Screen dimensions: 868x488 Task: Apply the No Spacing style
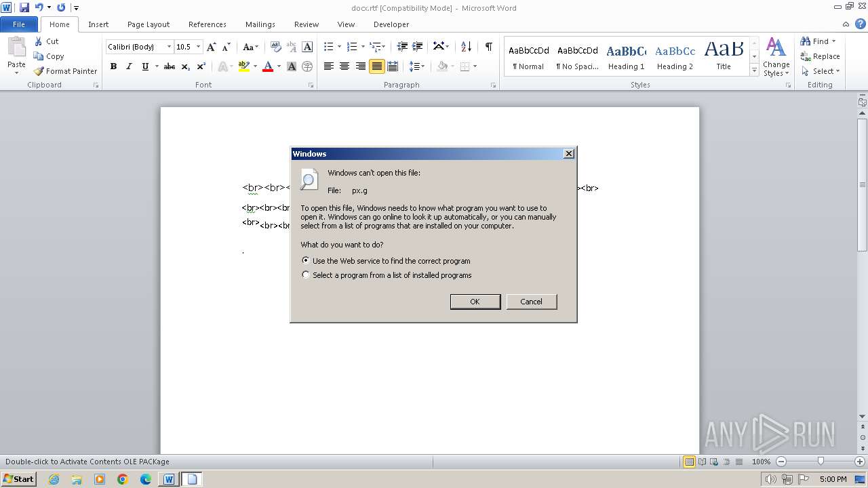click(577, 58)
